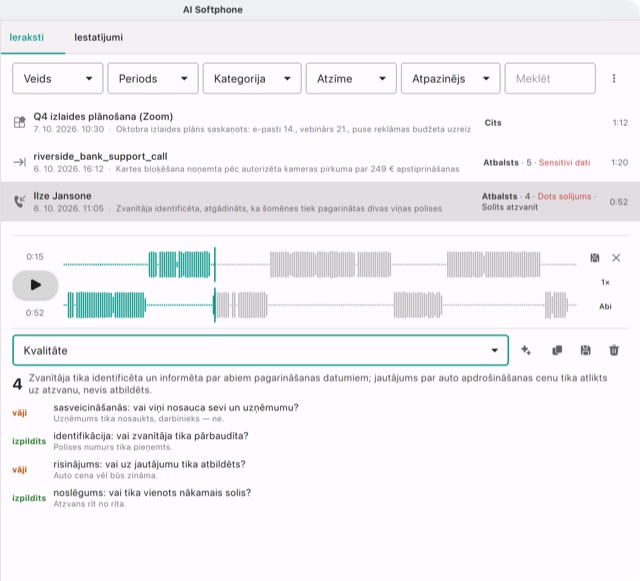
Task: Open the Kategorija filter dropdown
Action: tap(252, 78)
